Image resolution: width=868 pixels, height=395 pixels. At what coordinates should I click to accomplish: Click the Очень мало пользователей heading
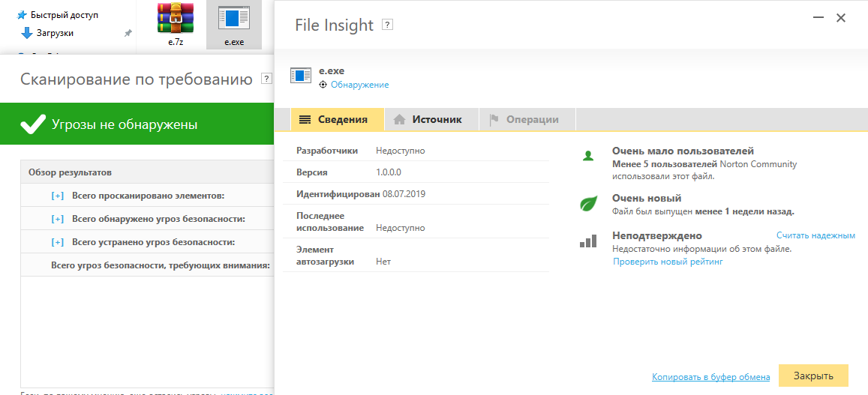683,151
